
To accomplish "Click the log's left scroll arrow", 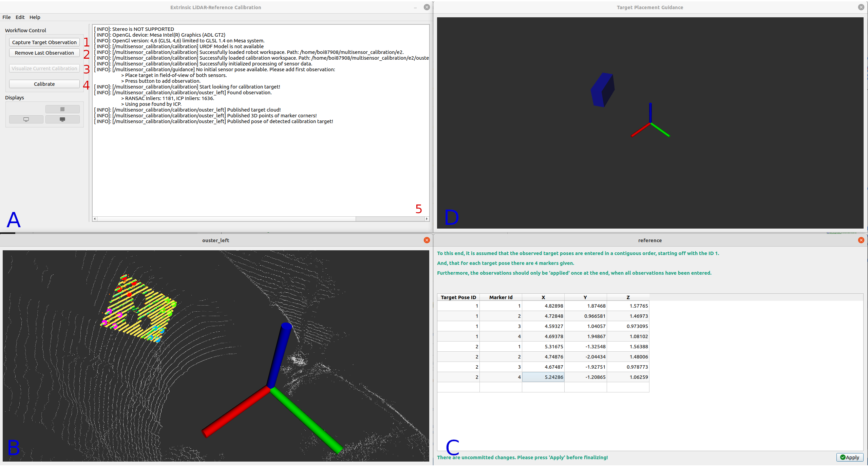I will point(95,219).
